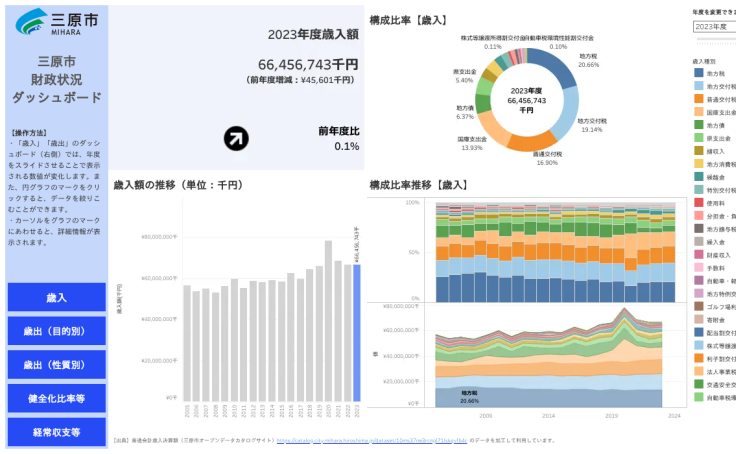The height and width of the screenshot is (454, 736).
Task: Select the 地方消費税 legend swatch
Action: click(699, 164)
